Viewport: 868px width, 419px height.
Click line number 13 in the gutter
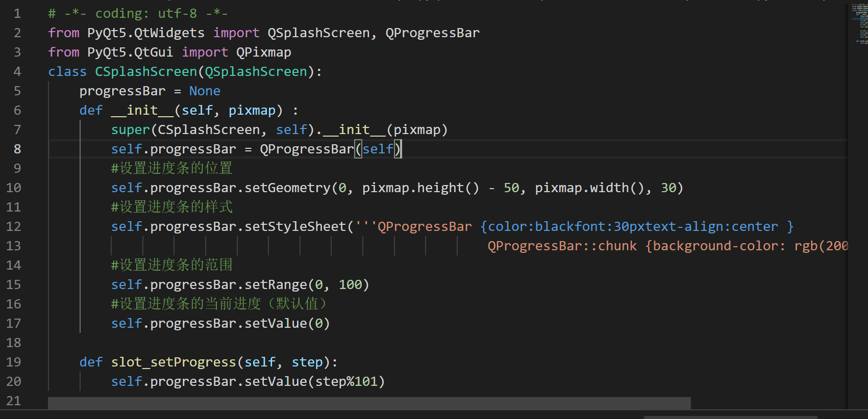click(14, 246)
